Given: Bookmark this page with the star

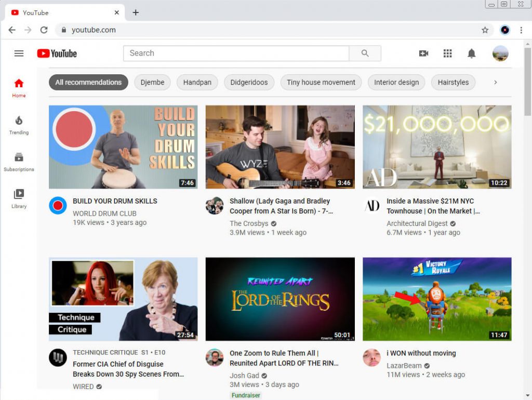Looking at the screenshot, I should point(485,30).
